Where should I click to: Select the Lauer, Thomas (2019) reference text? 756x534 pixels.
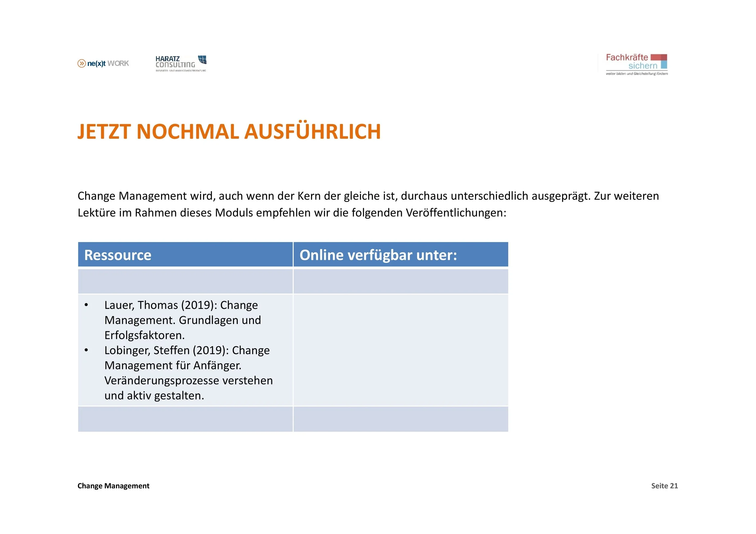tap(182, 320)
